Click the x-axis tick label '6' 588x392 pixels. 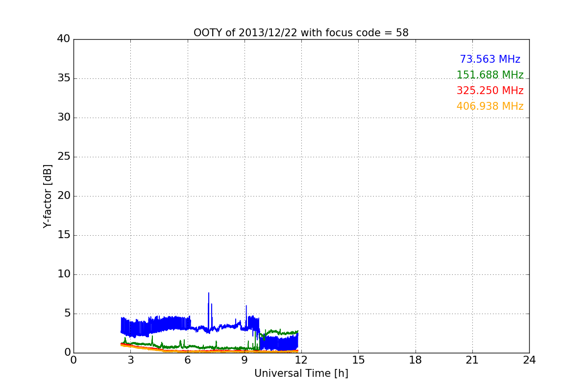pyautogui.click(x=187, y=360)
